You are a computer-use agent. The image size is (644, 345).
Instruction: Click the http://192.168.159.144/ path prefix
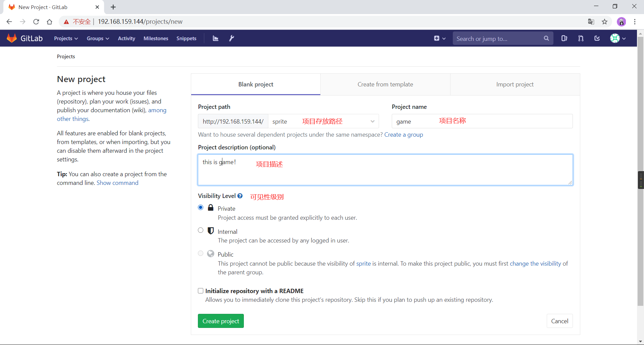click(x=233, y=121)
